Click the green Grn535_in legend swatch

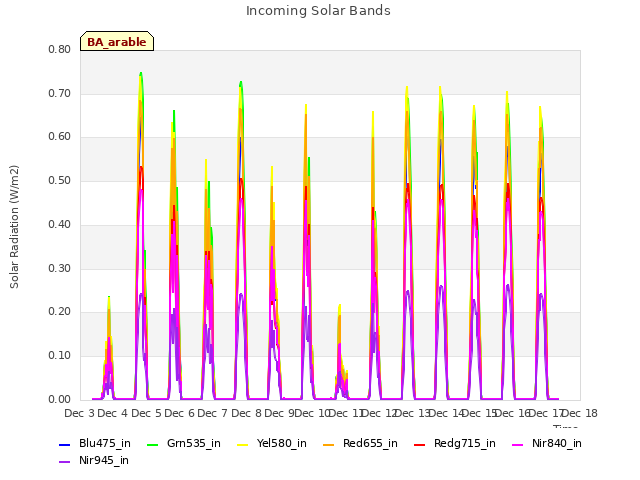point(152,444)
